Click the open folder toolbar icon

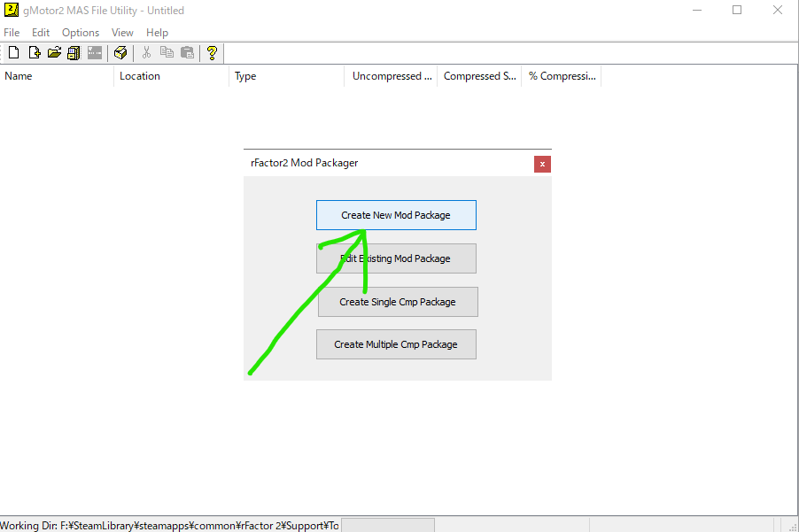[x=54, y=52]
